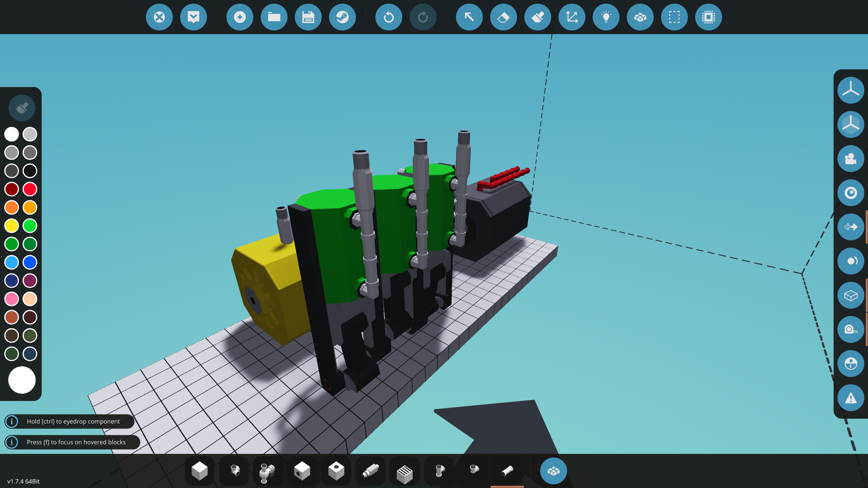868x488 pixels.
Task: Pick the yellow color swatch
Action: coord(12,226)
